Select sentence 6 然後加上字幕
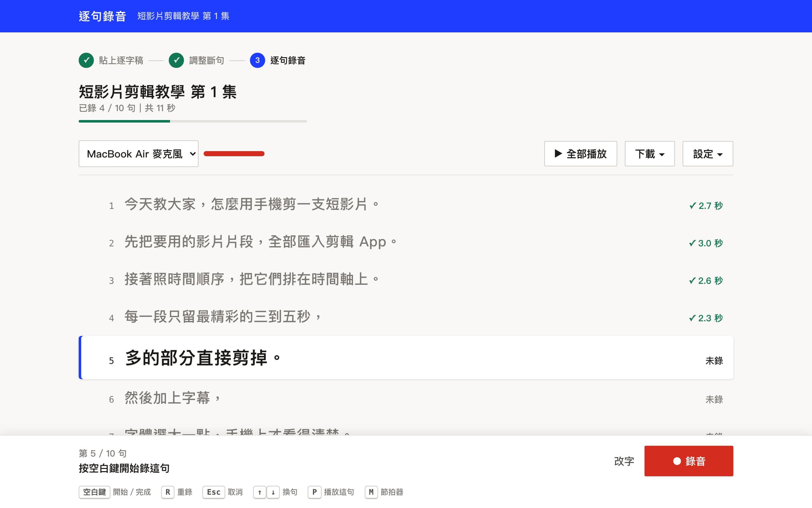 coord(406,398)
